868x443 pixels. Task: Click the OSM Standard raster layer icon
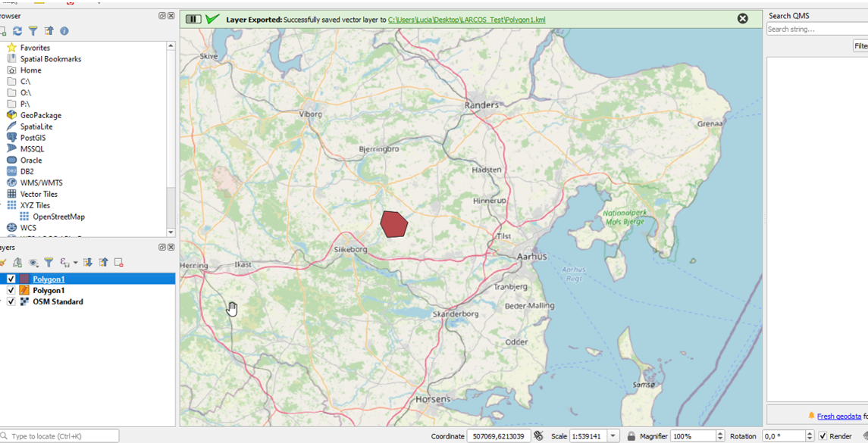click(24, 302)
